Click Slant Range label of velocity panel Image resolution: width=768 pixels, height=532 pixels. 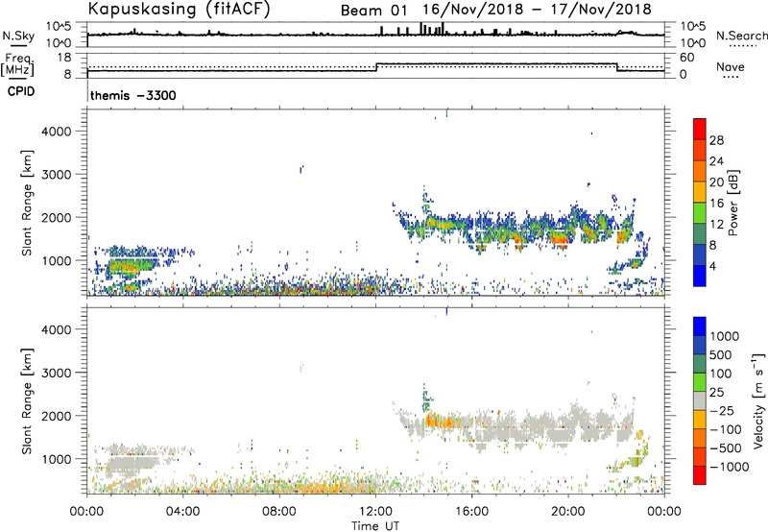(x=27, y=401)
